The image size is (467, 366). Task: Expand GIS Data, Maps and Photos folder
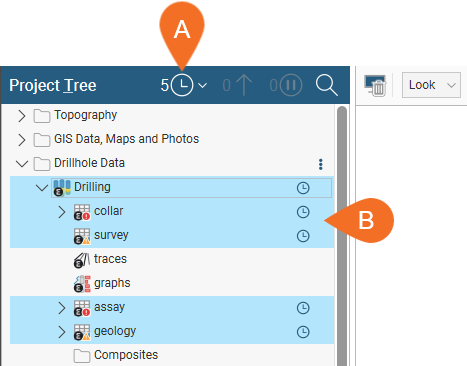coord(22,140)
